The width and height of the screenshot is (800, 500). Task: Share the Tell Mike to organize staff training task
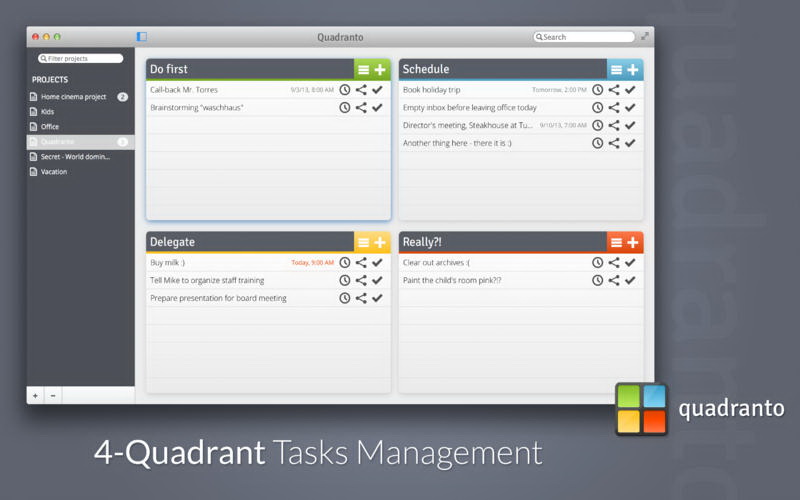(361, 281)
